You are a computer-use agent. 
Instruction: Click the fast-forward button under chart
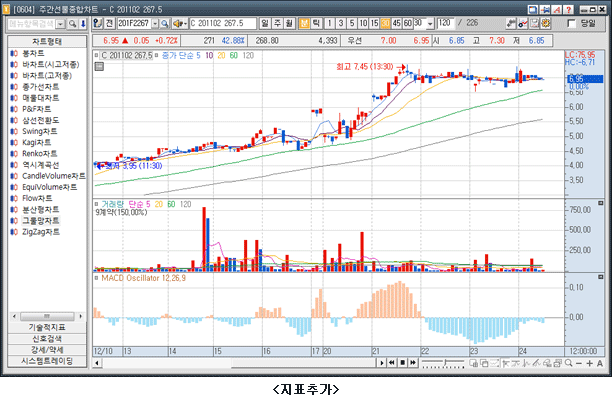coord(413,363)
